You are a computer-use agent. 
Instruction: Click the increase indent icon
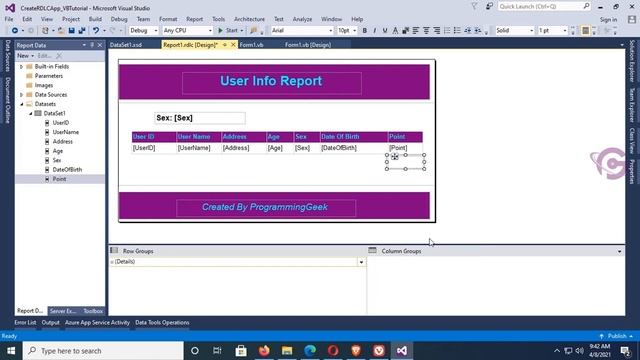[x=478, y=31]
